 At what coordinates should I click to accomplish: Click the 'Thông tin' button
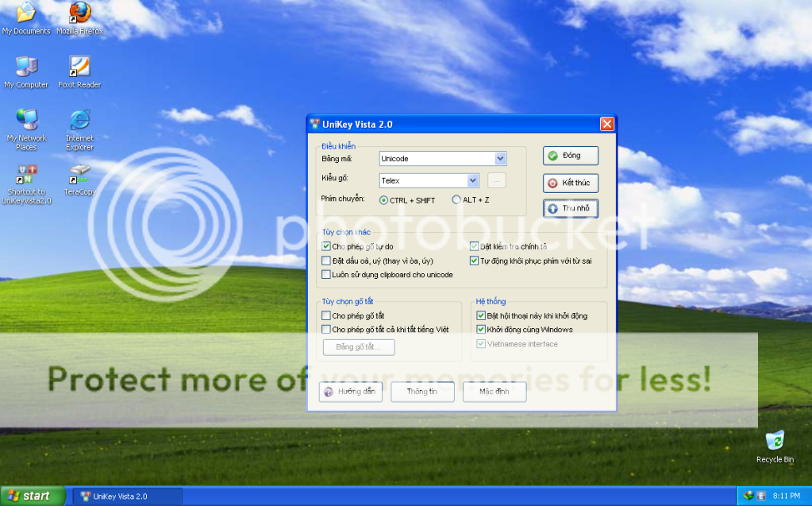(422, 392)
